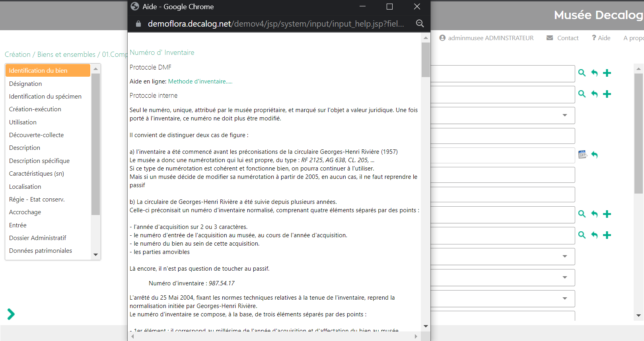Click the input field beside the calendar icon
Viewport: 644px width, 341px height.
[x=503, y=155]
